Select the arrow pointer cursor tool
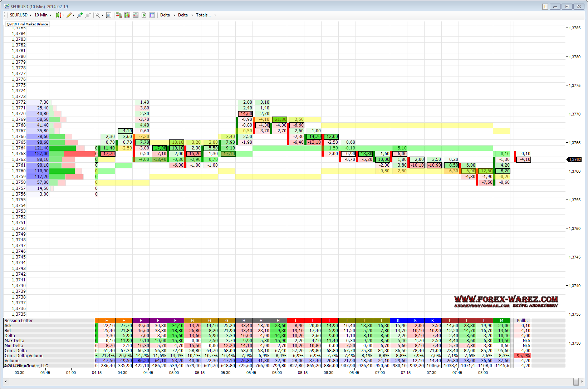The height and width of the screenshot is (389, 588). 98,15
